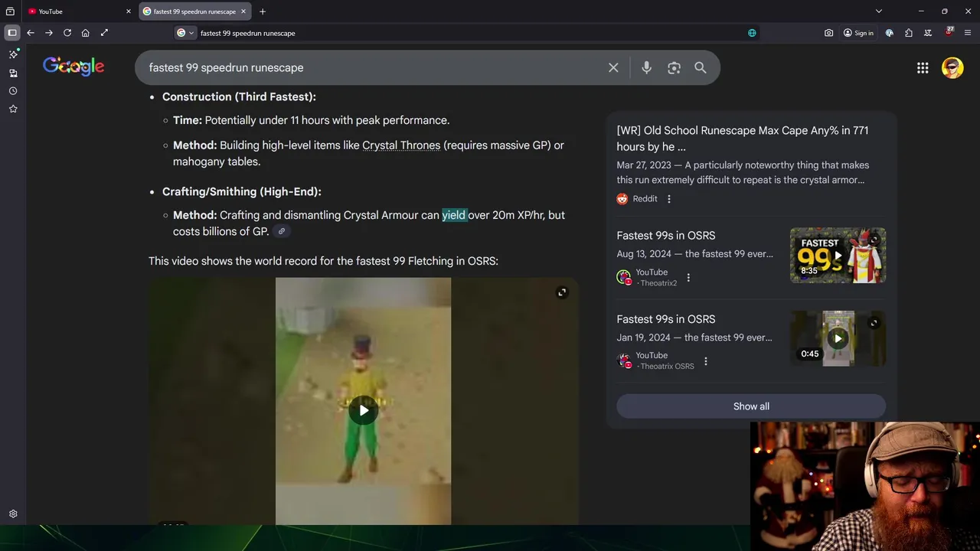Open the WR Old School Runescape Max Cape result
Viewport: 980px width, 551px height.
(743, 139)
